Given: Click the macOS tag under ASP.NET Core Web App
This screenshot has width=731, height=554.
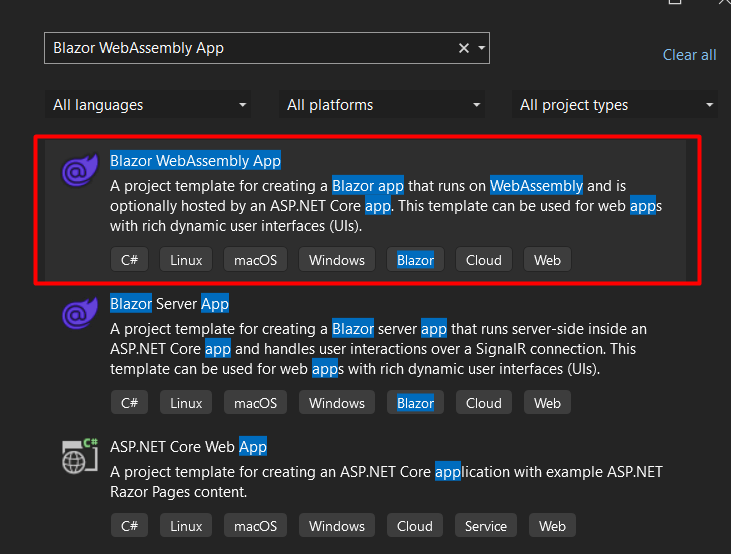Looking at the screenshot, I should point(255,526).
